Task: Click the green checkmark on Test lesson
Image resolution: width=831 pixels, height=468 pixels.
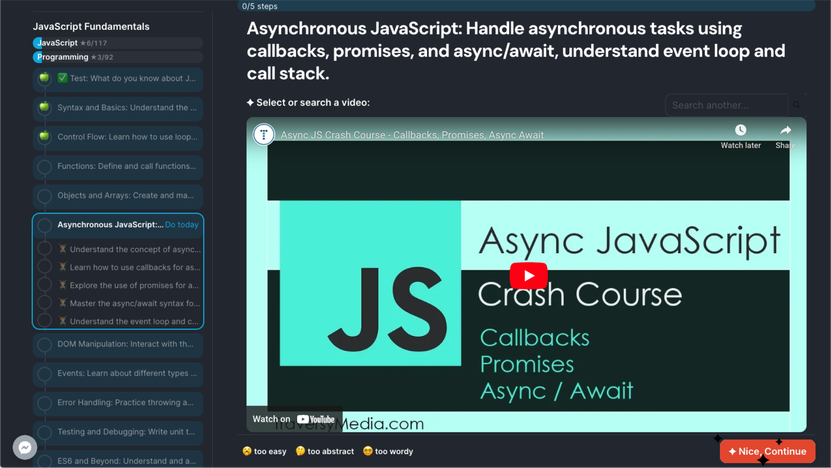Action: click(x=63, y=78)
